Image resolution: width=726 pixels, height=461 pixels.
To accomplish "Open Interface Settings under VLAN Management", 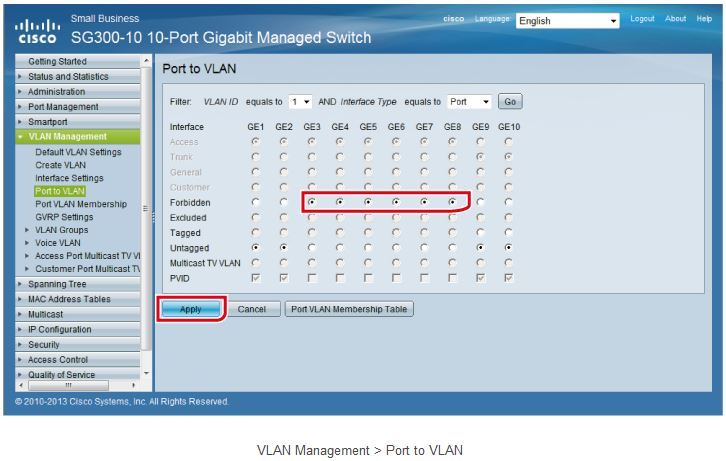I will (69, 178).
